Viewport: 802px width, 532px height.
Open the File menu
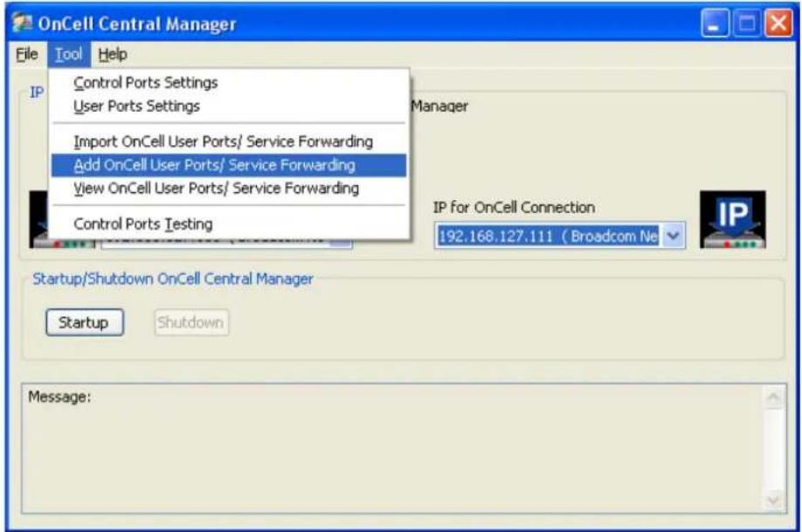pyautogui.click(x=26, y=54)
